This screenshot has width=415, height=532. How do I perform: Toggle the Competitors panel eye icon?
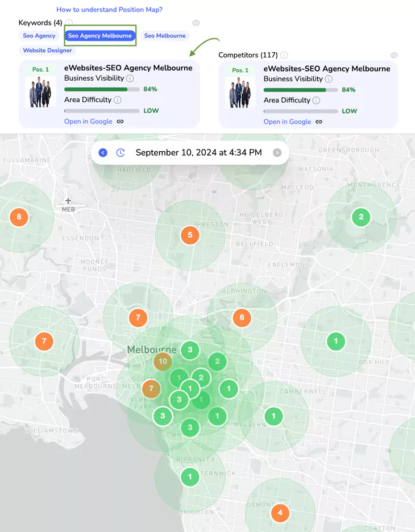point(393,55)
